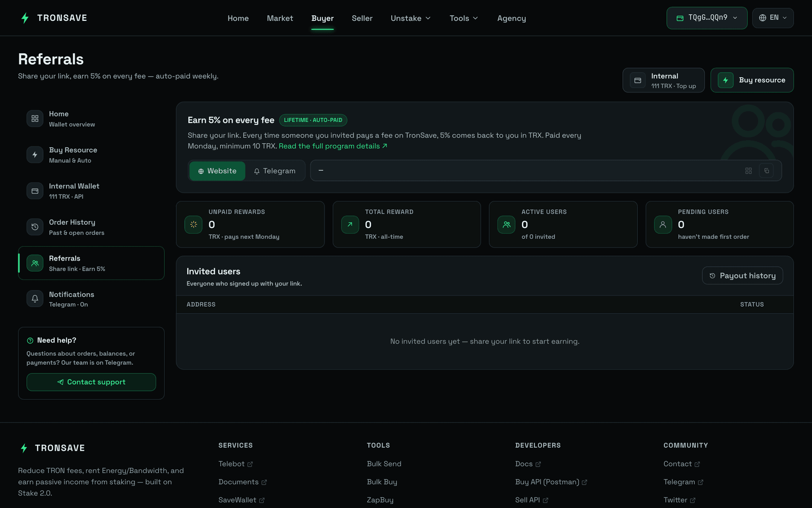
Task: Open the Home sidebar grid icon
Action: point(35,119)
